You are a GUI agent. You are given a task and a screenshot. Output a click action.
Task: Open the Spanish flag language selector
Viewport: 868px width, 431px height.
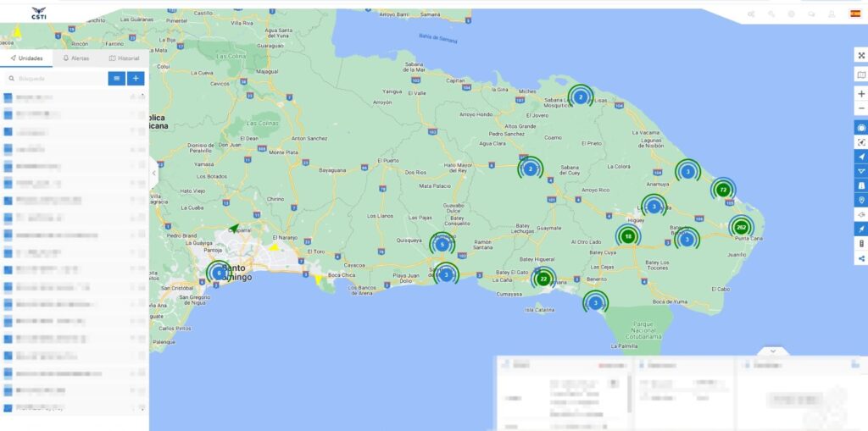pyautogui.click(x=855, y=14)
